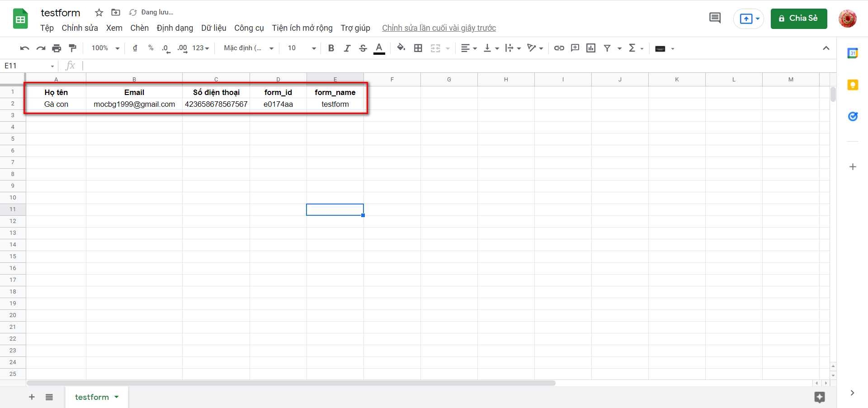Open the Chỉnh sửa menu
Image resolution: width=868 pixels, height=408 pixels.
80,28
